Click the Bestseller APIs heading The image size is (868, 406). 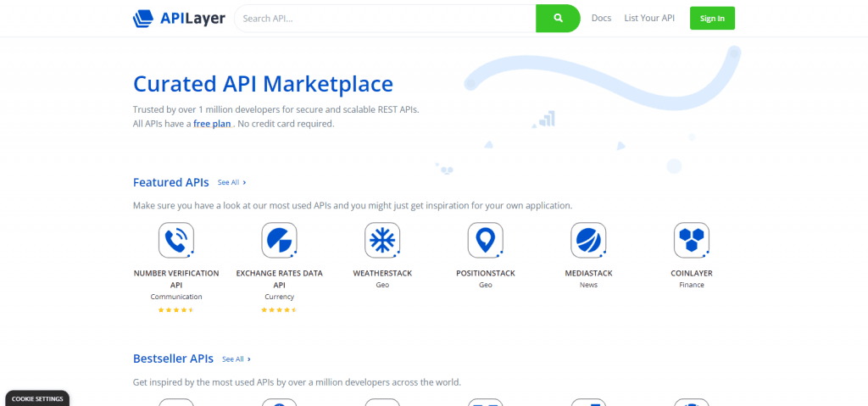[x=173, y=359]
